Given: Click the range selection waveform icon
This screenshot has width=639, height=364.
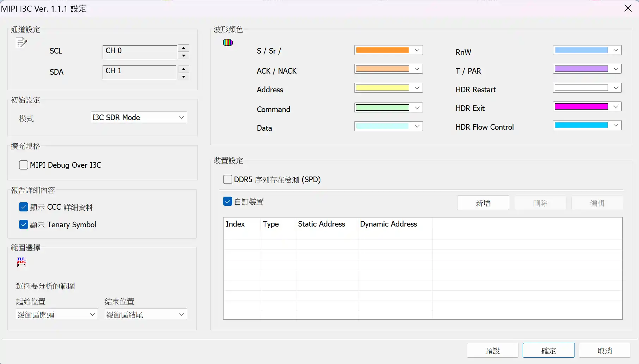Looking at the screenshot, I should [x=21, y=261].
